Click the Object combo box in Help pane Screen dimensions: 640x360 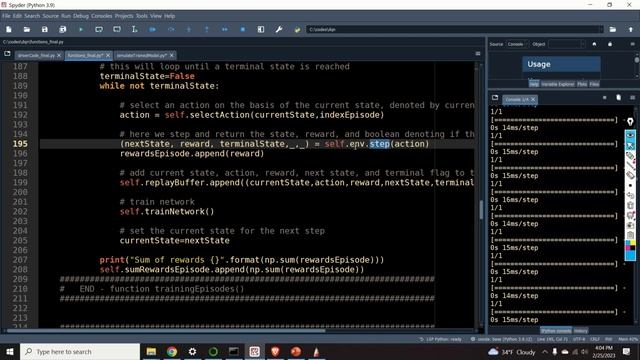pyautogui.click(x=567, y=44)
